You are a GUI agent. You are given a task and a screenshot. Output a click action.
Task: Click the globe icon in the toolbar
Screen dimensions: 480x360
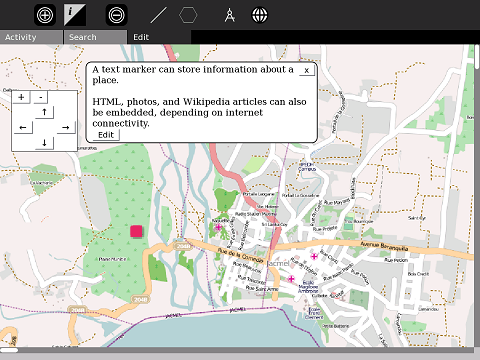pyautogui.click(x=259, y=15)
